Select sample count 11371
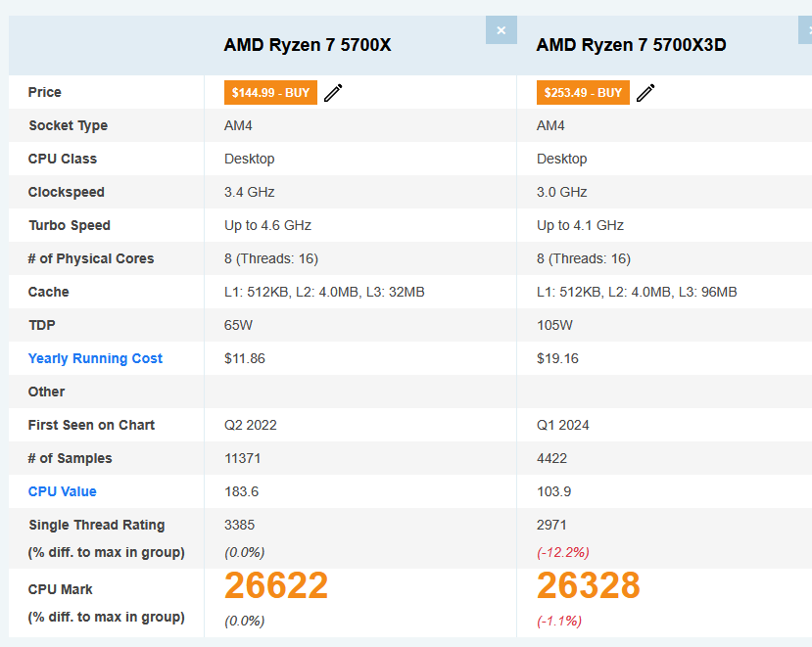 242,458
